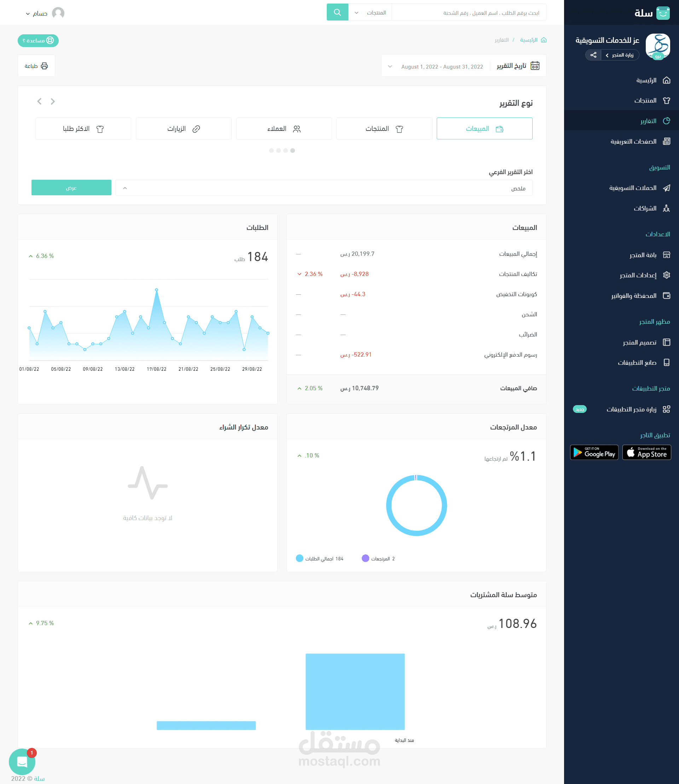Click the 17/08/22 peak chart point
Image resolution: width=679 pixels, height=784 pixels.
(156, 290)
